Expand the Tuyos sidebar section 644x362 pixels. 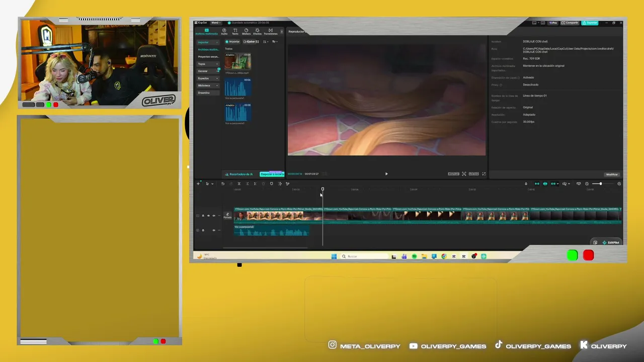tap(208, 64)
